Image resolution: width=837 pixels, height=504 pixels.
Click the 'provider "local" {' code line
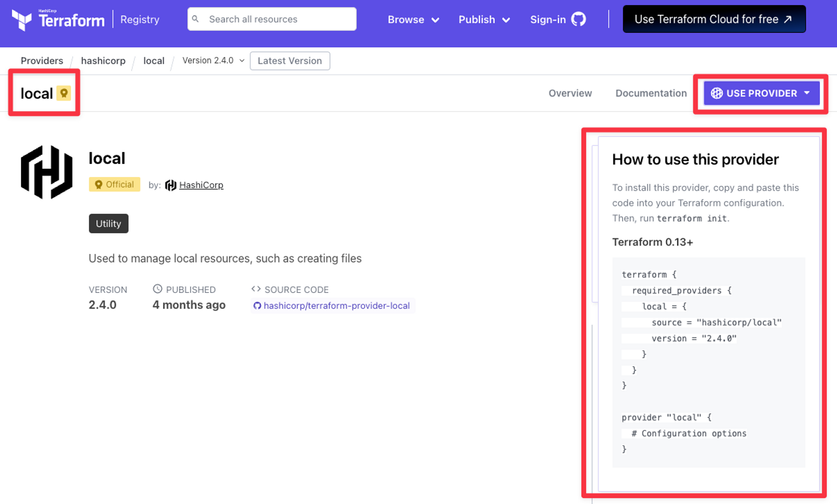coord(666,418)
